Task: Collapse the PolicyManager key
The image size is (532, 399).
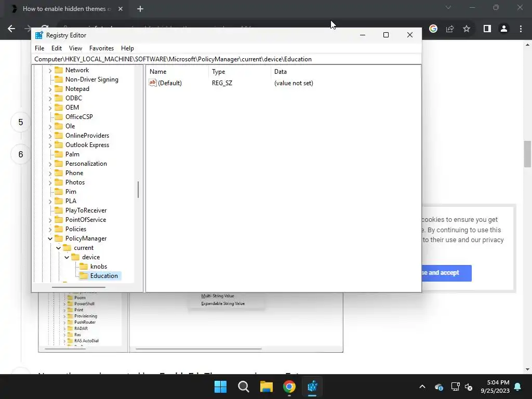Action: (x=50, y=238)
